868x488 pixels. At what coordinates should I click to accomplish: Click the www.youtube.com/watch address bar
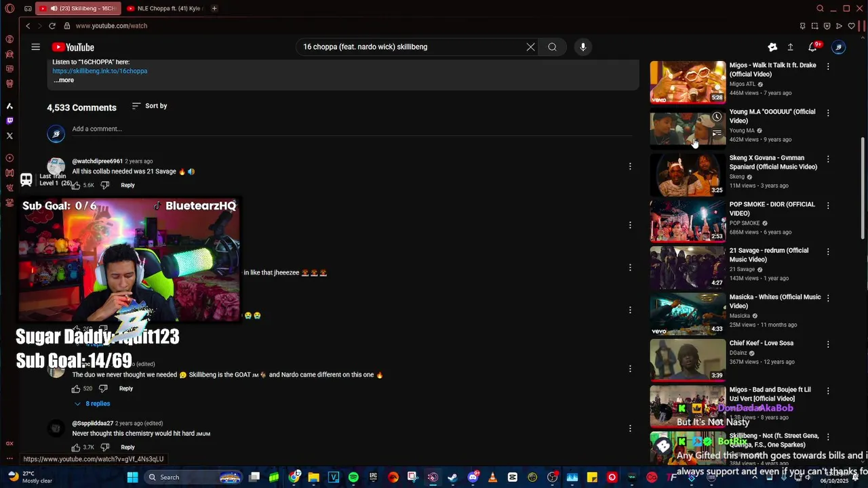111,26
